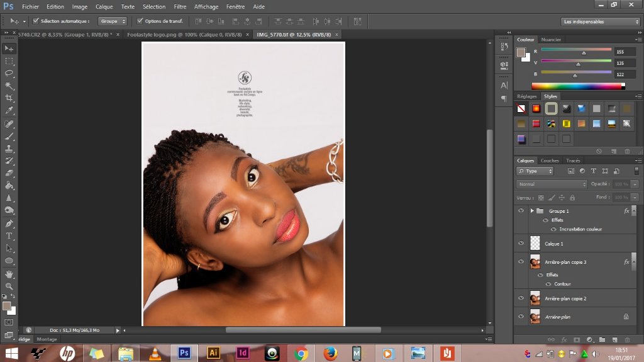644x362 pixels.
Task: Switch to the Réglages tab
Action: click(527, 96)
